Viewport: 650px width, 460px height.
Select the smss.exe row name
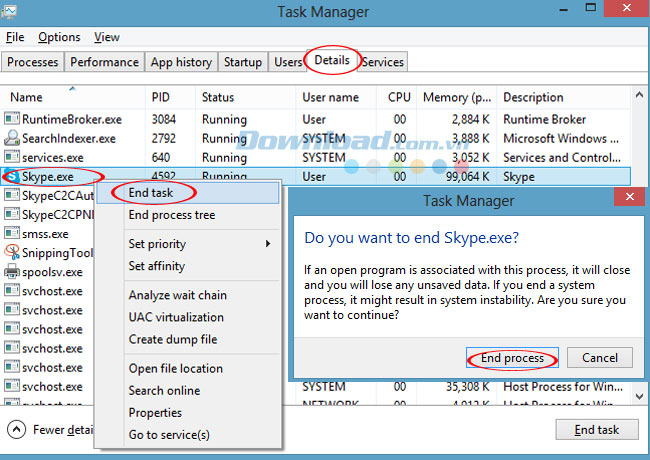click(45, 234)
